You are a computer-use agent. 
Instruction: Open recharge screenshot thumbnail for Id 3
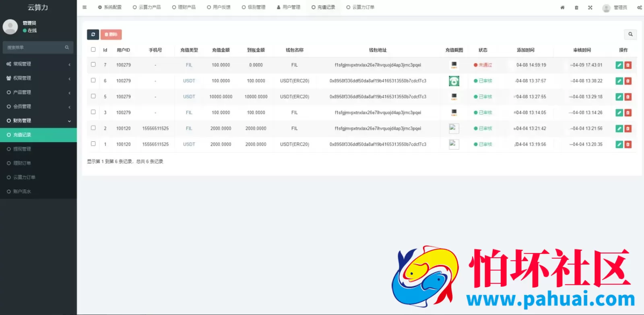click(x=454, y=112)
